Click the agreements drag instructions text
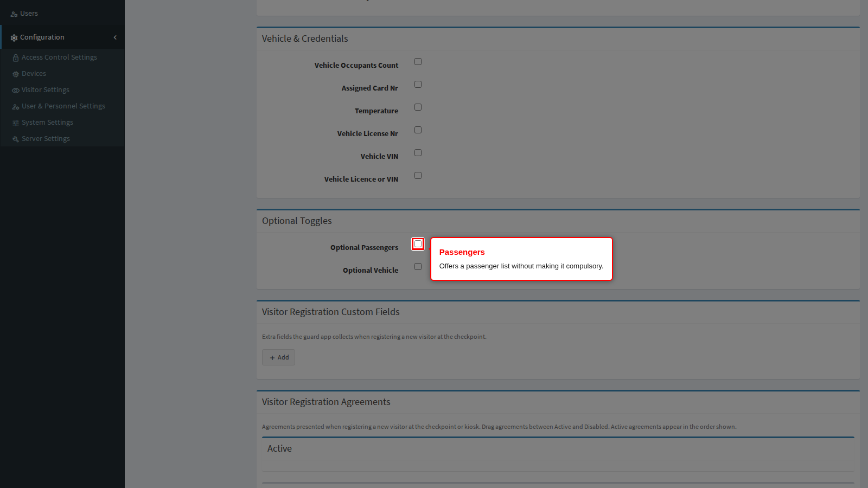Viewport: 868px width, 488px height. pyautogui.click(x=499, y=427)
